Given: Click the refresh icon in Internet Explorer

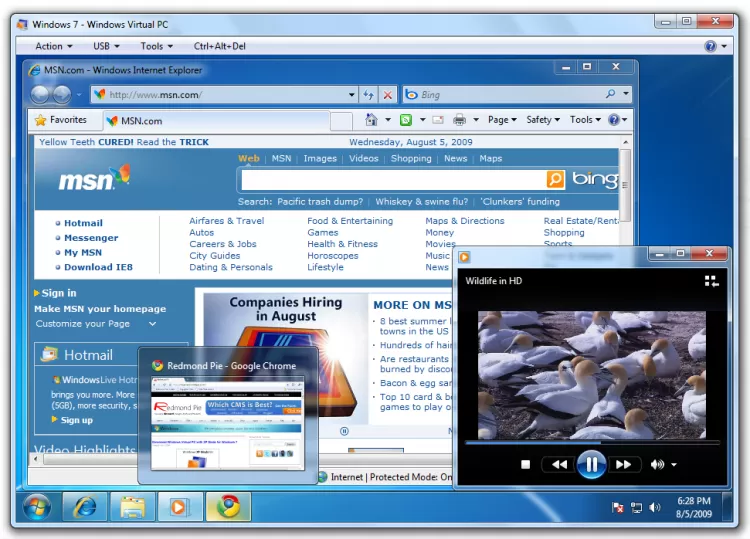Looking at the screenshot, I should point(368,95).
